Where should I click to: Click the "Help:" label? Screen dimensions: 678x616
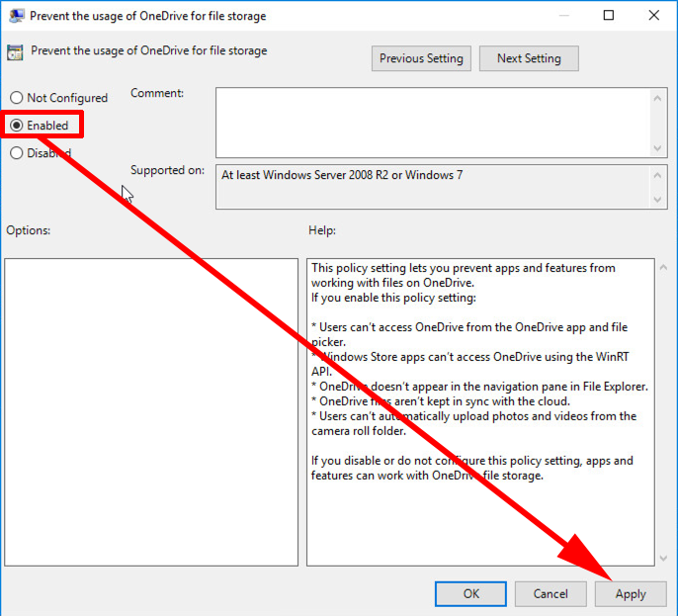coord(322,230)
